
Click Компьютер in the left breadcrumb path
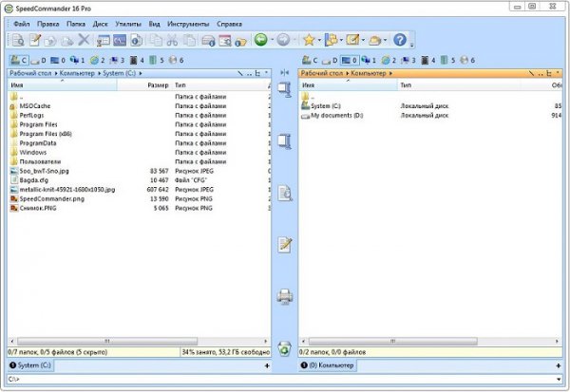(x=77, y=73)
